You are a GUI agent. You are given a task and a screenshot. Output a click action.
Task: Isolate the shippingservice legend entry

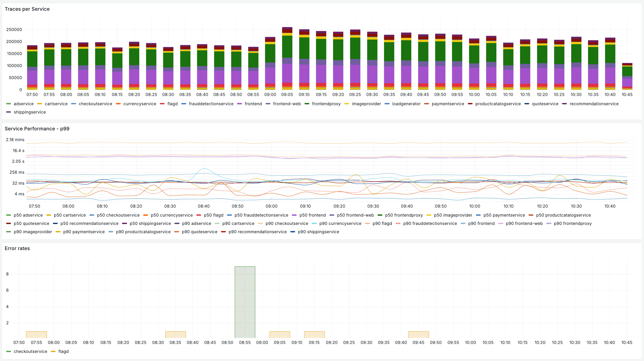30,112
